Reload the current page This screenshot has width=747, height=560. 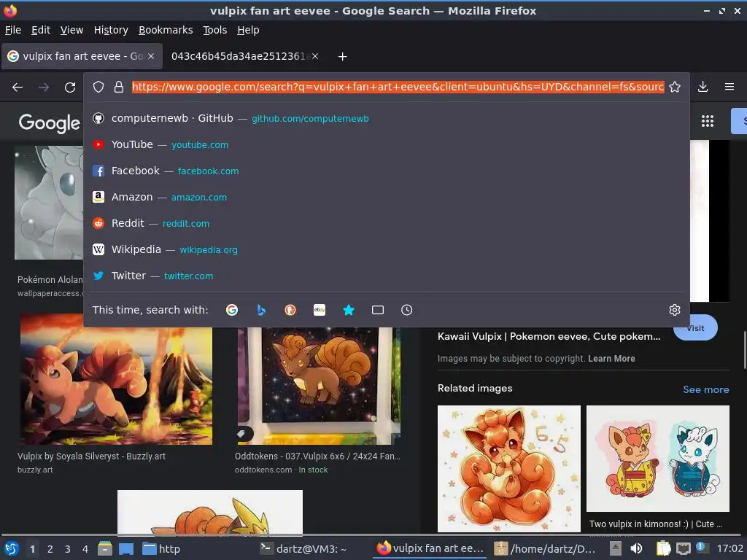[70, 87]
